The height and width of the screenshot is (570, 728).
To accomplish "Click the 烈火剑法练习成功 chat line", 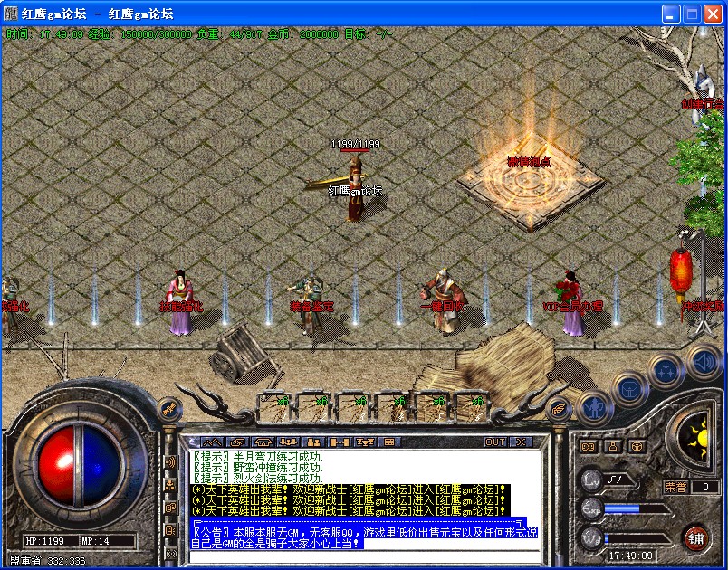I will (x=258, y=478).
